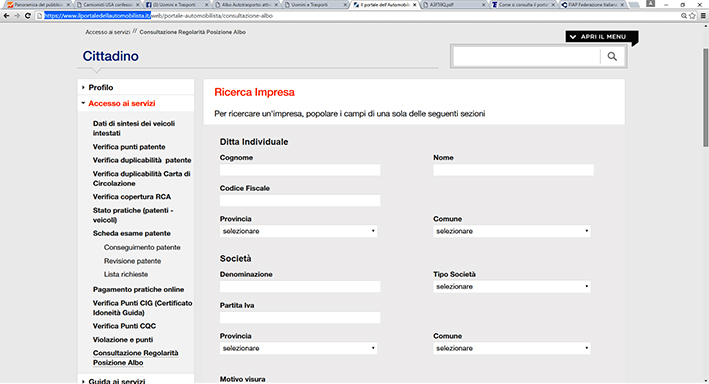Image resolution: width=709 pixels, height=384 pixels.
Task: Click the zoom magnifier icon in the address bar
Action: 684,15
